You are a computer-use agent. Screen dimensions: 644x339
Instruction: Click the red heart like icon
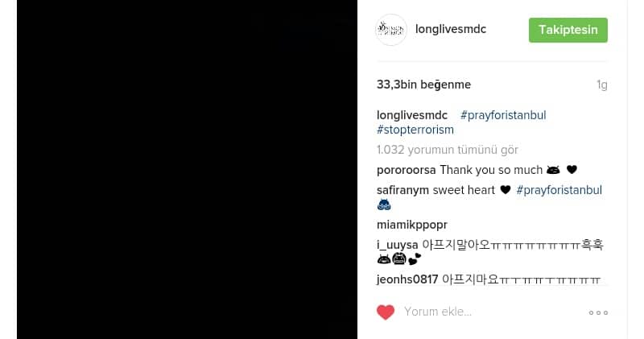(386, 312)
